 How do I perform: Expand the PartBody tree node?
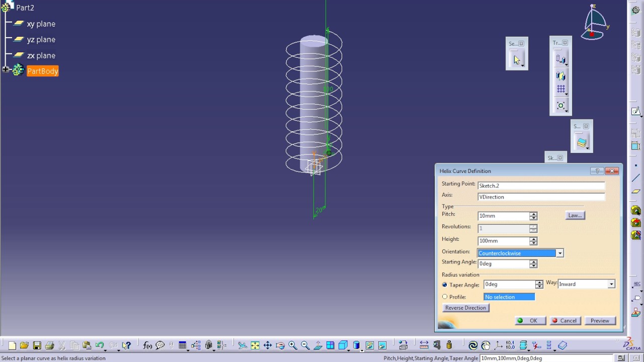pyautogui.click(x=6, y=70)
